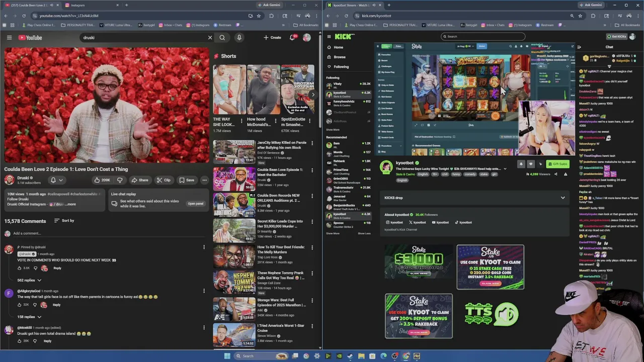This screenshot has width=644, height=362.
Task: Open the Stake $3,000 Leaderboard banner
Action: point(419,261)
